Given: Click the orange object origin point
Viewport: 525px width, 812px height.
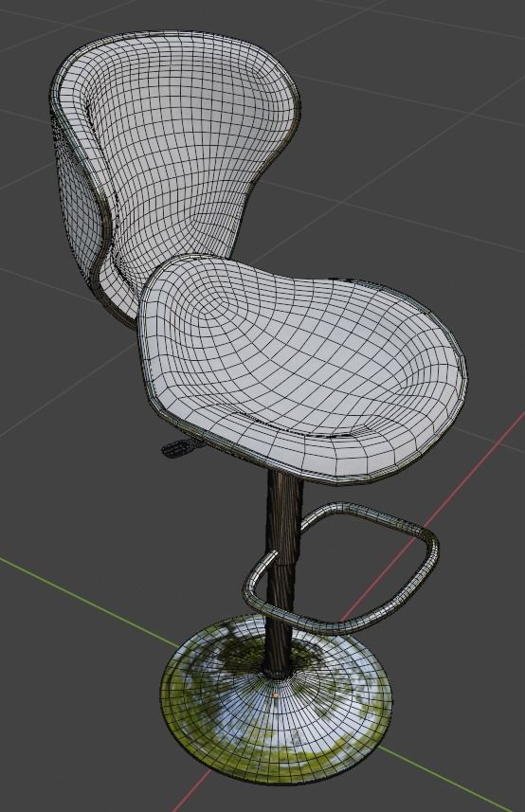Looking at the screenshot, I should coord(276,695).
